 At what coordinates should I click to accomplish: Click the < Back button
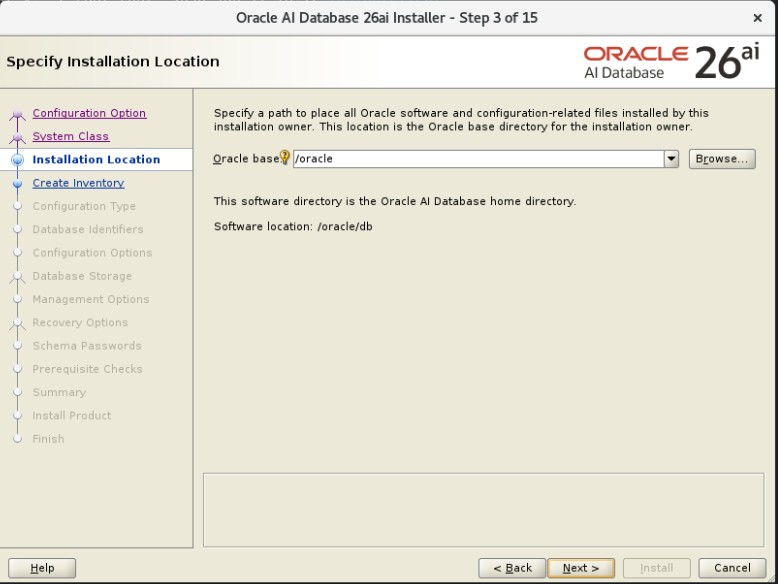click(x=512, y=568)
